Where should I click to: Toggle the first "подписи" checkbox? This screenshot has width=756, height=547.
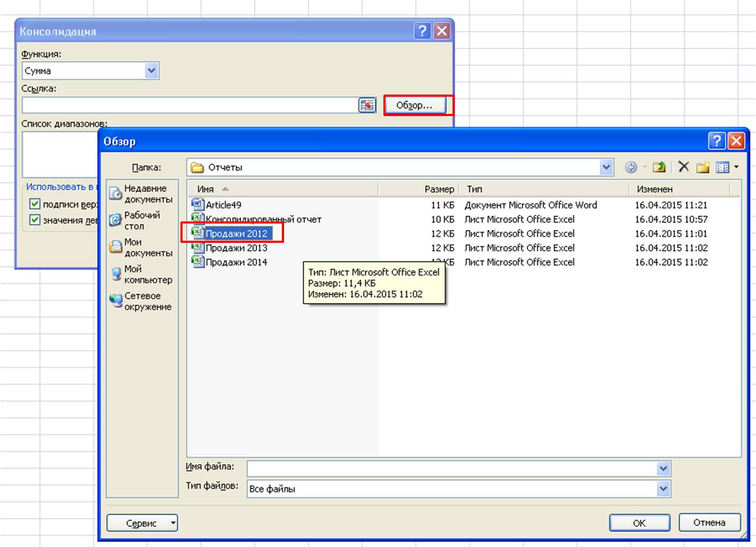coord(35,204)
